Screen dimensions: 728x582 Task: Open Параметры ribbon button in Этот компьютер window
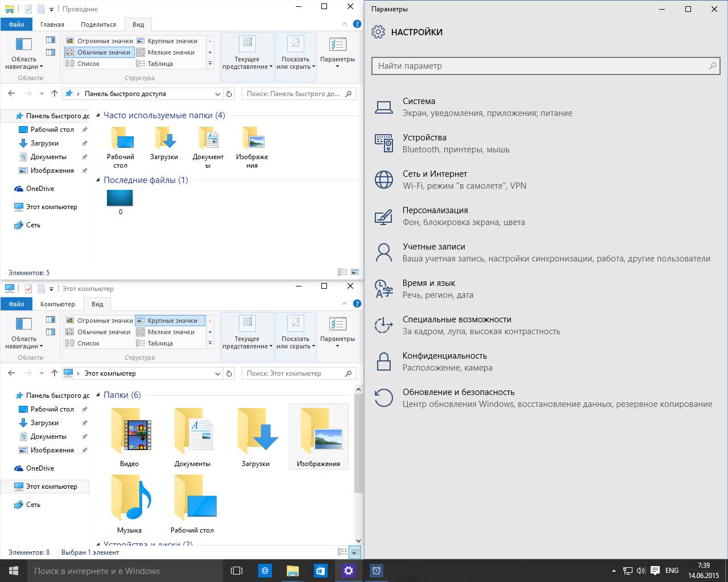337,333
